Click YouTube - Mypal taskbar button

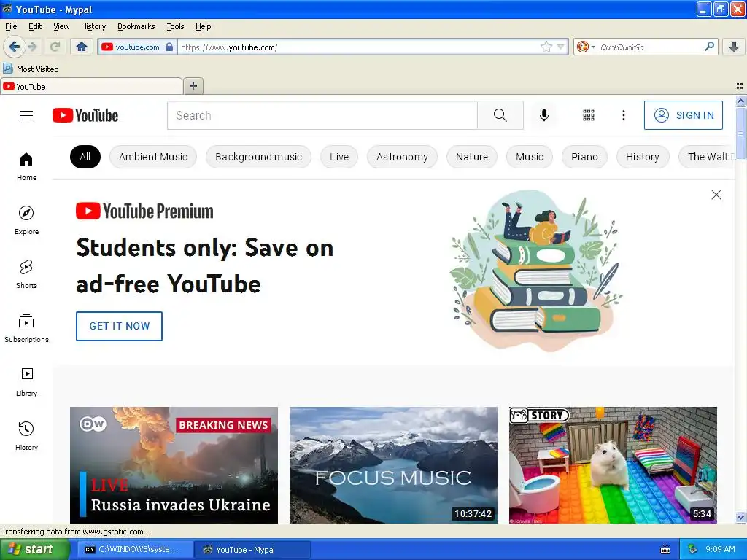coord(252,550)
